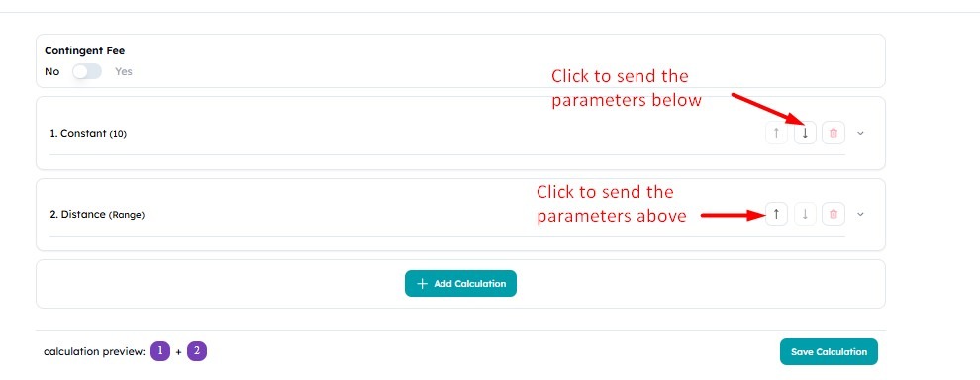
Task: Expand the Distance row chevron
Action: [860, 214]
